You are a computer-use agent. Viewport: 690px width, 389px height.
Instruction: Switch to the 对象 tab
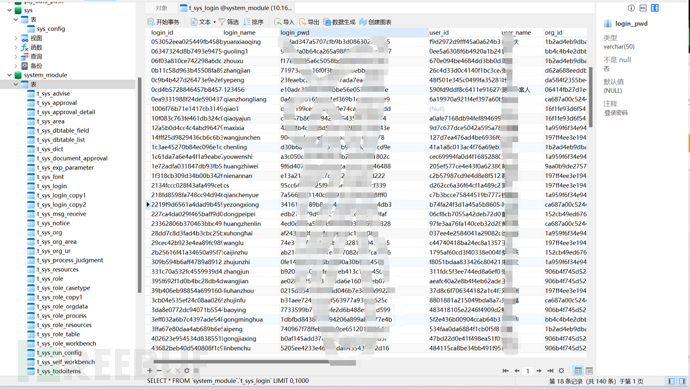(x=161, y=8)
